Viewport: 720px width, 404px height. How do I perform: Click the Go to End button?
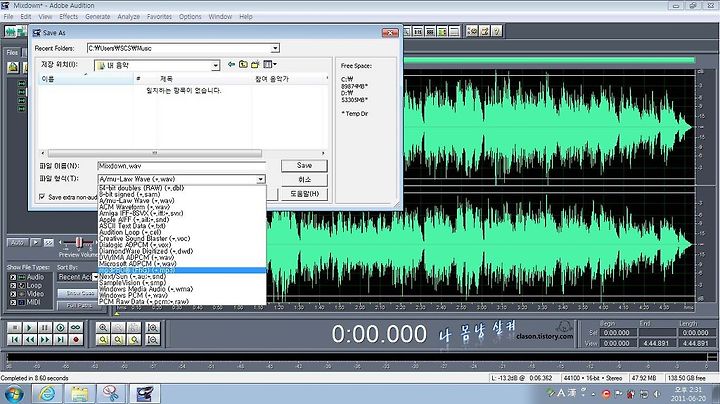(60, 340)
